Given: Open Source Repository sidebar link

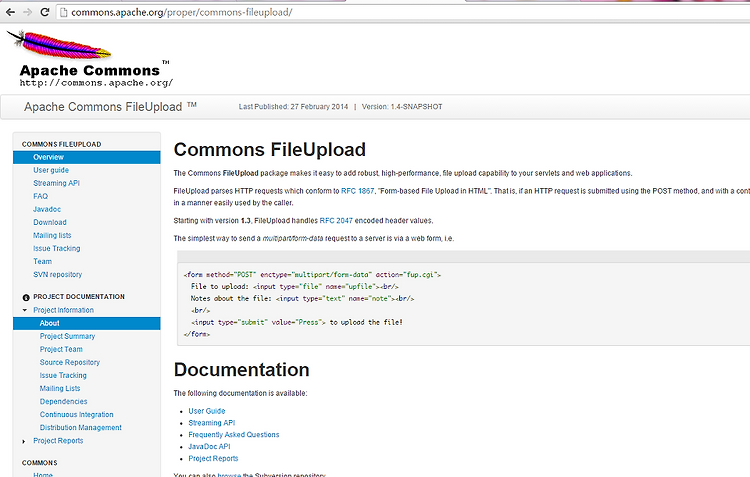Looking at the screenshot, I should [70, 363].
